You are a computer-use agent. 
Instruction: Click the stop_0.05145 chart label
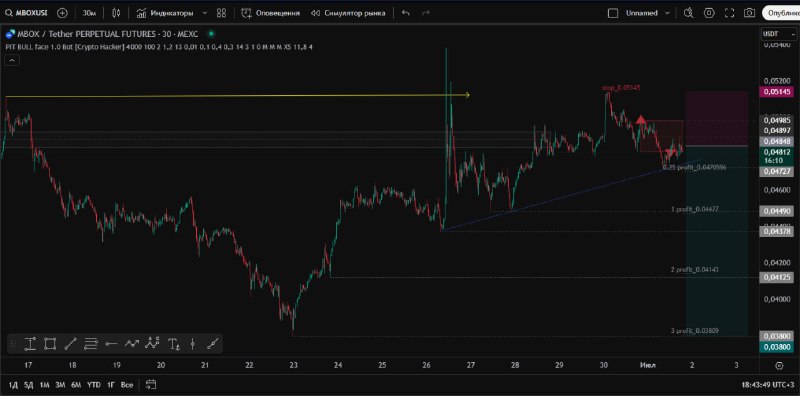(621, 88)
